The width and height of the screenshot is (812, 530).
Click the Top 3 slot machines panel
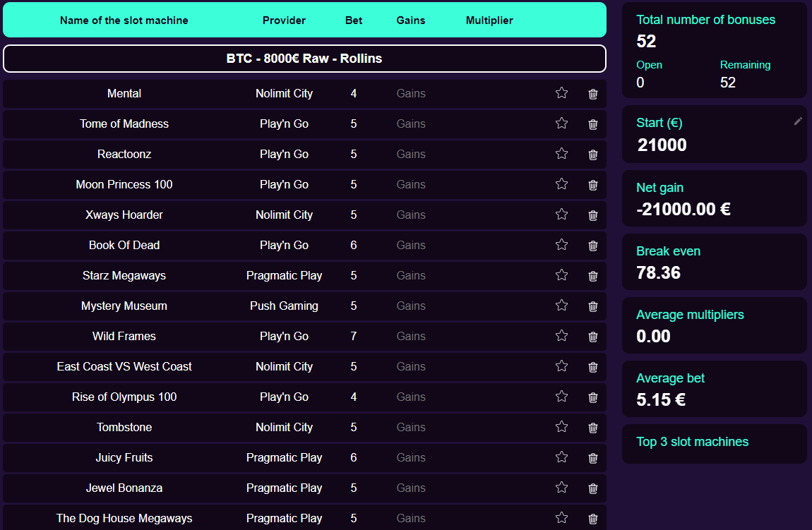pyautogui.click(x=715, y=444)
